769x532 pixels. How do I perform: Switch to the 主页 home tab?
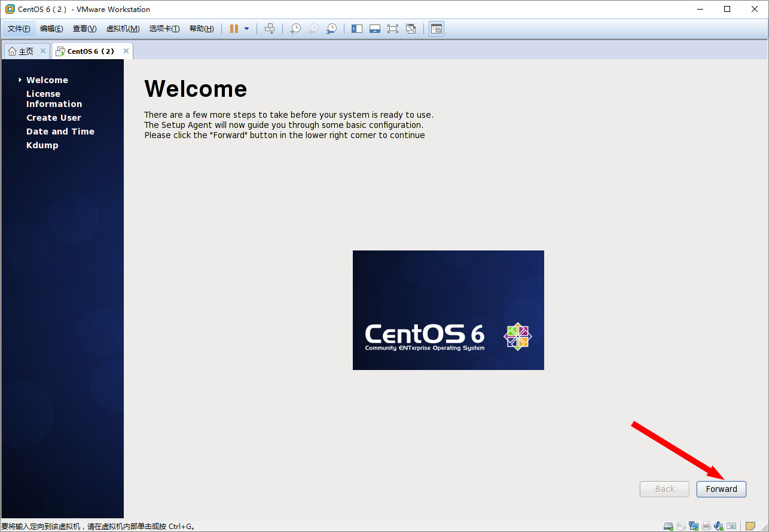point(22,51)
